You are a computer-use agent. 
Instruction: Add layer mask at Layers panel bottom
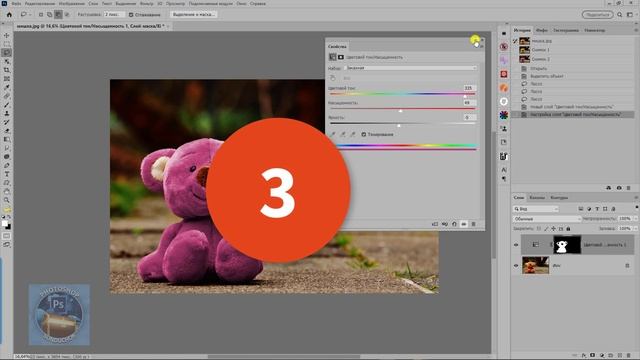pyautogui.click(x=593, y=355)
